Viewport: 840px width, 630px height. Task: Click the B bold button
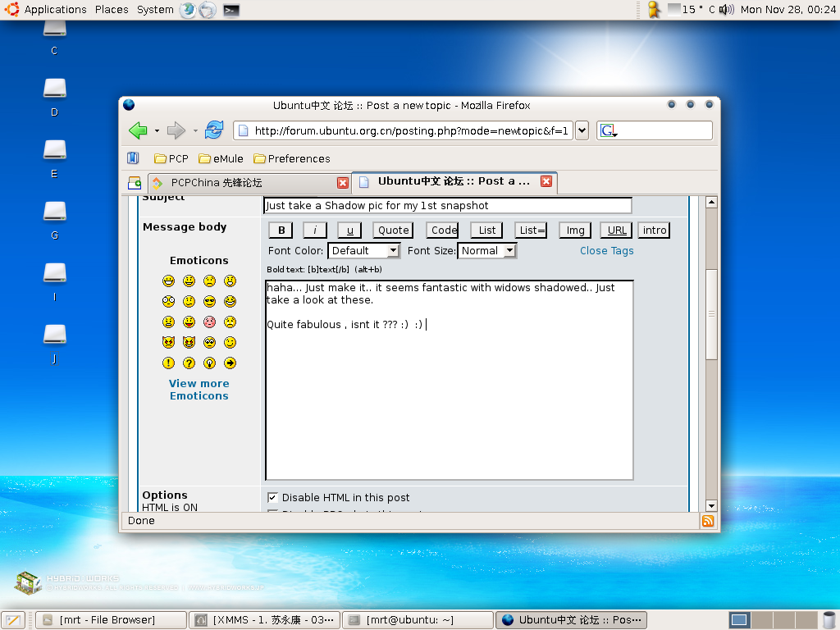pyautogui.click(x=281, y=231)
